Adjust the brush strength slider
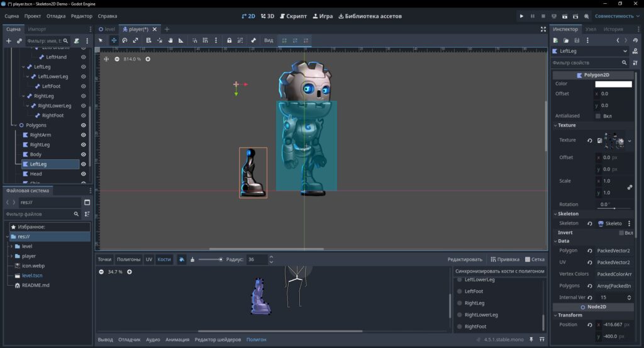Screen dimensions: 644x348 click(211, 259)
